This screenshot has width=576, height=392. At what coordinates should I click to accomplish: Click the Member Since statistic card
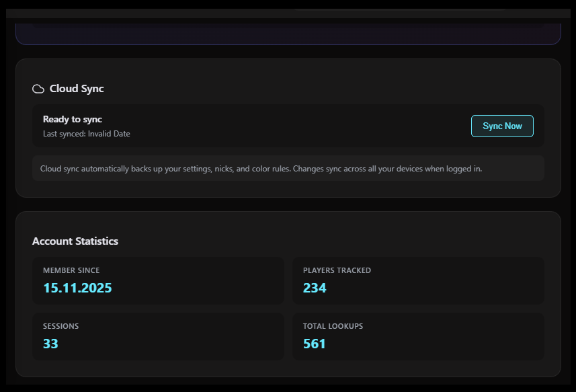pos(158,280)
